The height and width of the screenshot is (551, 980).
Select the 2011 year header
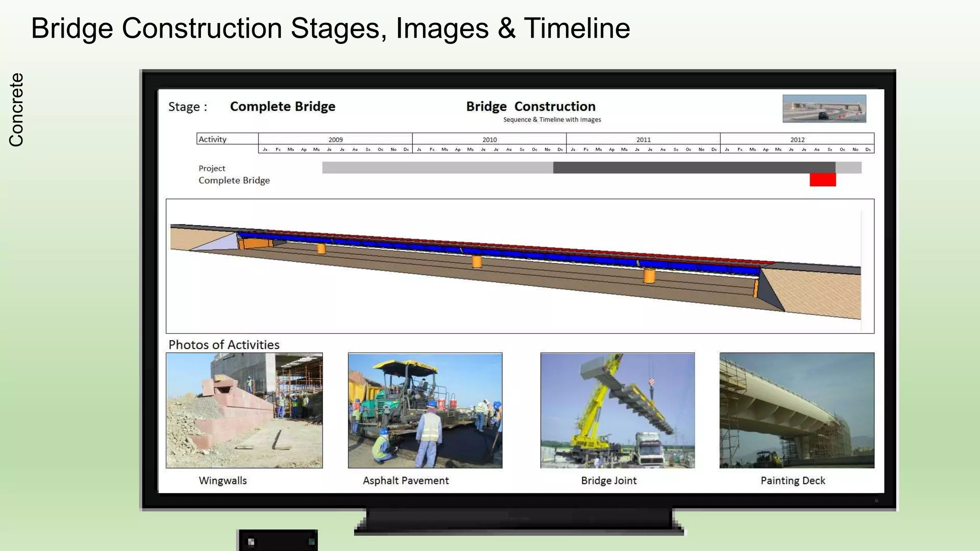tap(643, 139)
